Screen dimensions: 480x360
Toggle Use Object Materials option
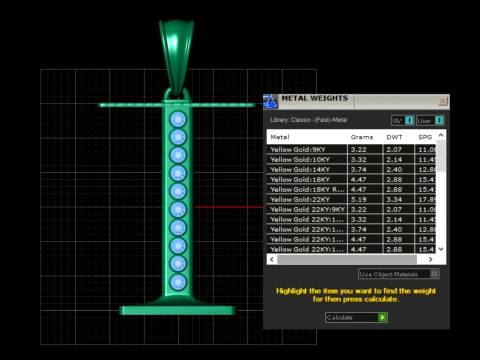(x=399, y=274)
